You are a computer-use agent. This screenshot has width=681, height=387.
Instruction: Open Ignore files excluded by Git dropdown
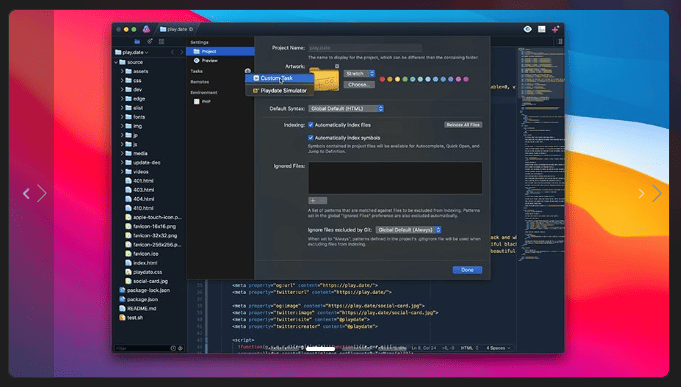(409, 230)
